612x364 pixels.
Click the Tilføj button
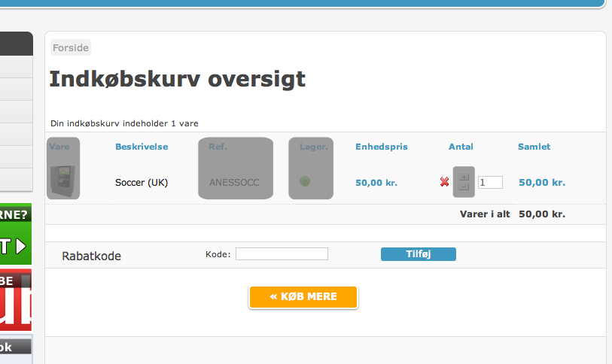419,254
